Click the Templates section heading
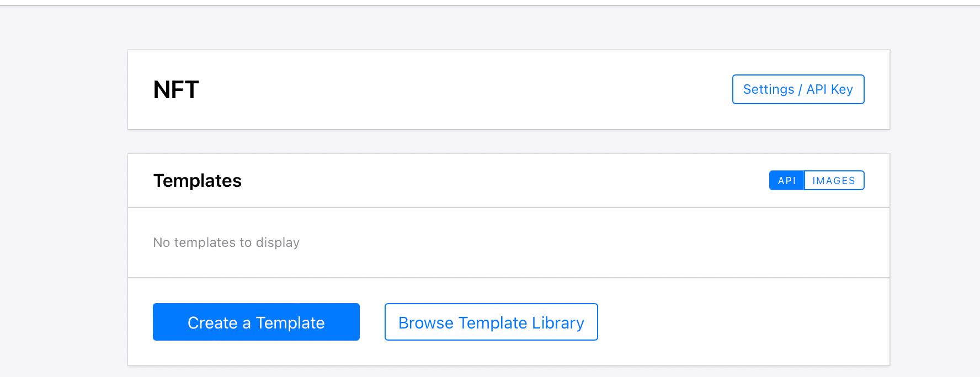The width and height of the screenshot is (980, 377). [198, 181]
